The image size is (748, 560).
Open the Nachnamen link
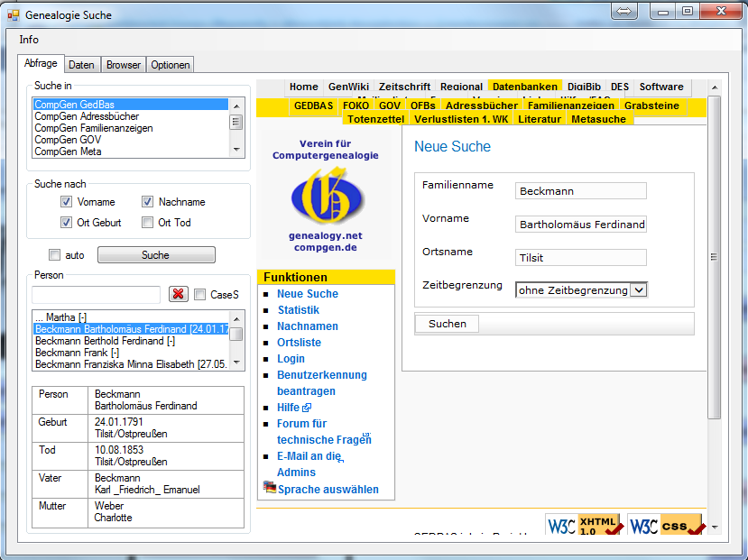click(x=308, y=326)
